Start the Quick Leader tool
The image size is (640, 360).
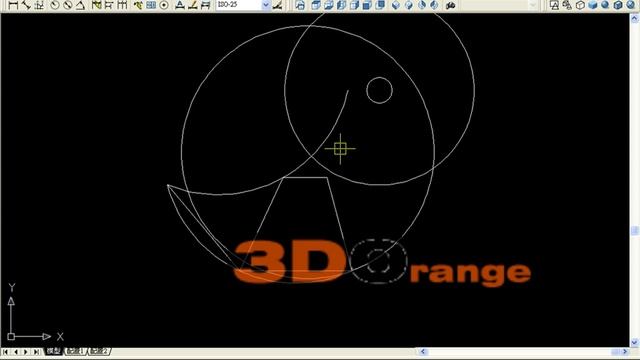(138, 5)
